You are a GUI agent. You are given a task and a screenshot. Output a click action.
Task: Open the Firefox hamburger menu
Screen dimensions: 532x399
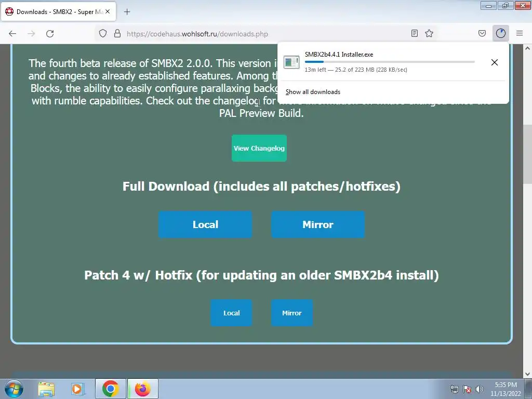(x=520, y=33)
